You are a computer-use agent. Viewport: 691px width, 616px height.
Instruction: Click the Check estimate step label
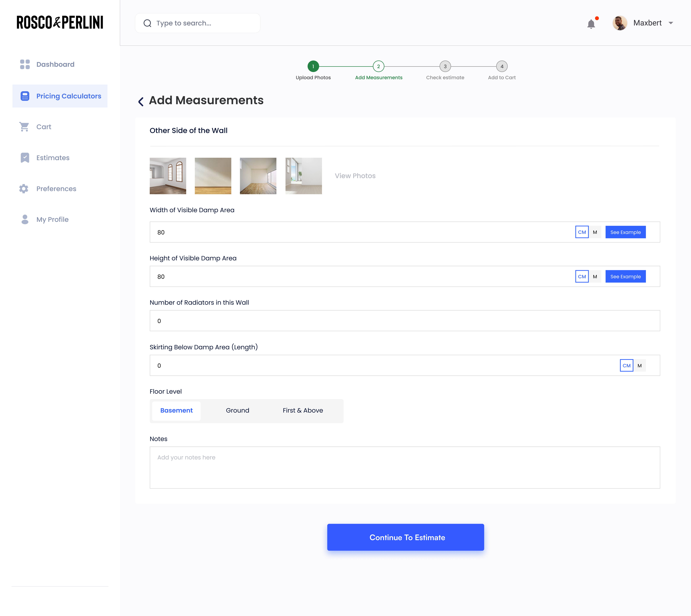click(445, 78)
